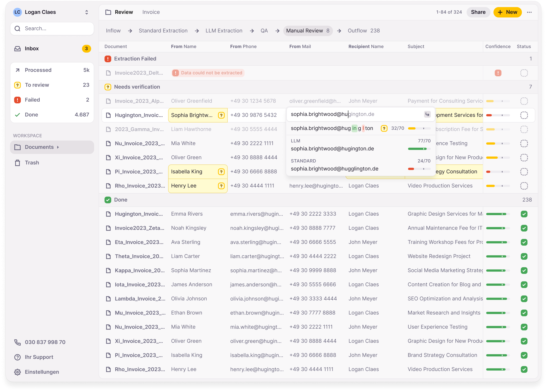Click the question-mark icon beside Isabella King
Screen dimensions: 547x392
coord(221,172)
